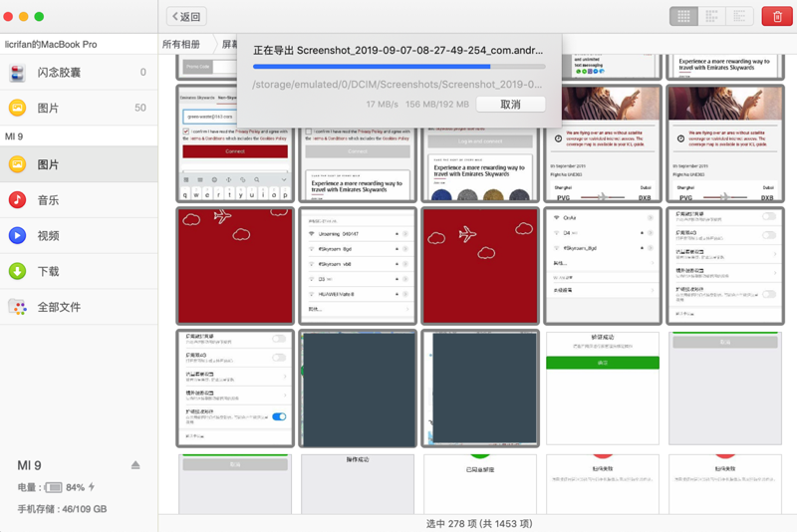The height and width of the screenshot is (532, 797).
Task: Go back with the 返回 button
Action: coord(186,16)
